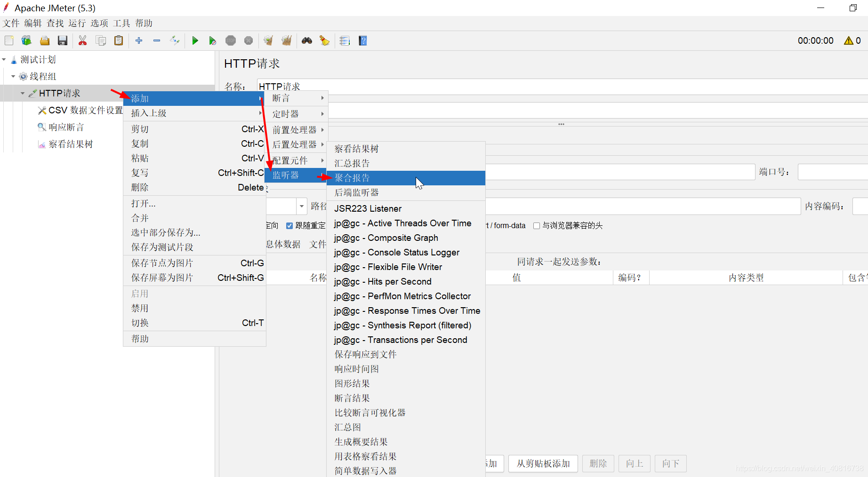Toggle the 跟随重定向 checkbox

[x=289, y=226]
